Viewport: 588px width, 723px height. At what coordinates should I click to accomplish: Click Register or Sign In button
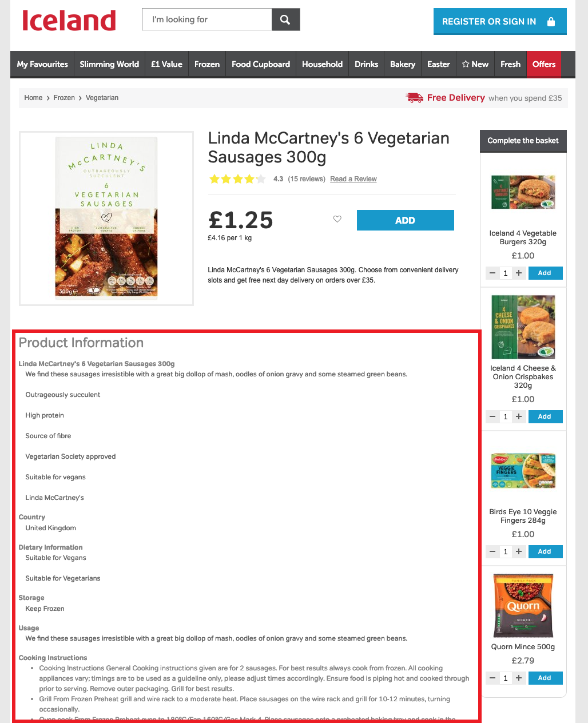[500, 21]
